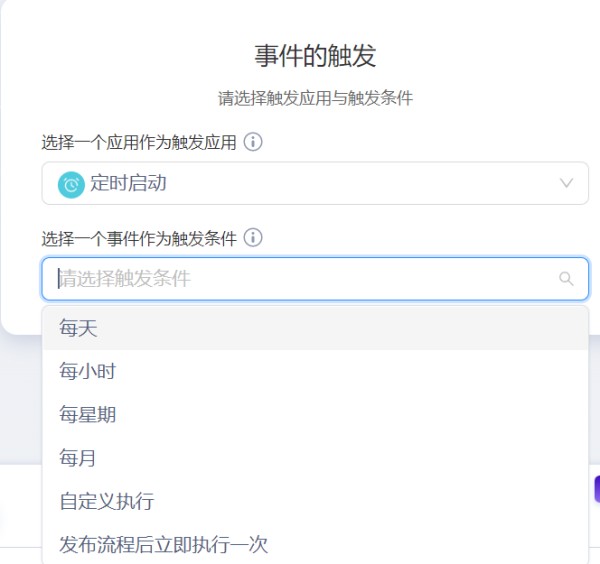Select 每小时 option
600x564 pixels.
315,371
